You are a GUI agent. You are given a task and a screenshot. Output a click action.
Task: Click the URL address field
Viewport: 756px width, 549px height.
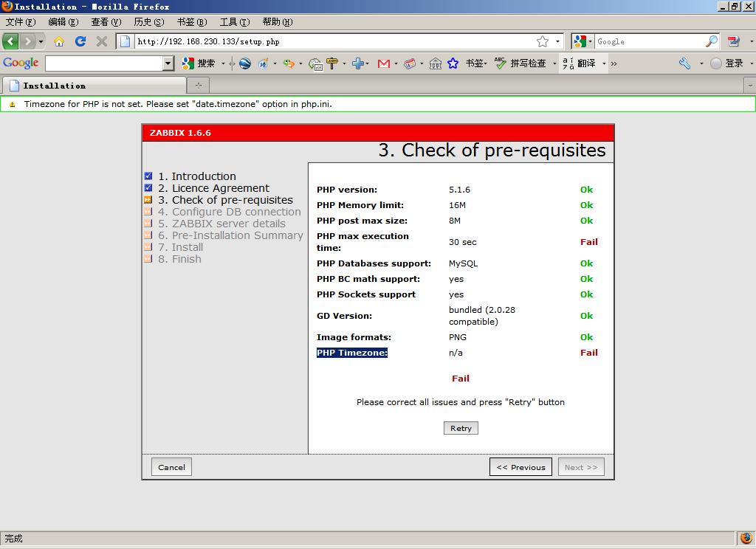click(x=334, y=41)
